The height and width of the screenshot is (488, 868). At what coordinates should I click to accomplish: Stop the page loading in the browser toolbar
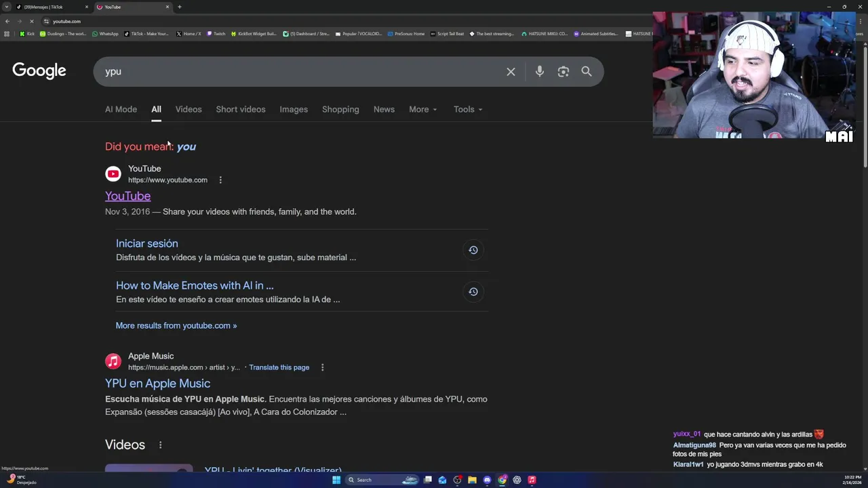[31, 21]
